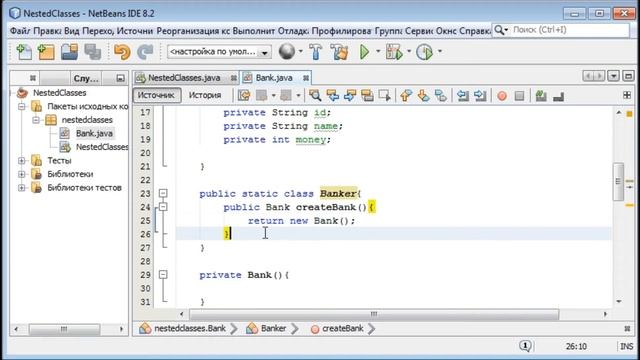
Task: Open the dropdown arrow next to Debug
Action: (x=409, y=51)
